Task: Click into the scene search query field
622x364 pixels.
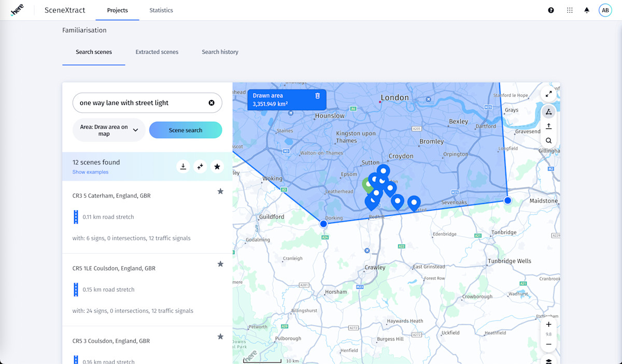Action: (x=140, y=103)
